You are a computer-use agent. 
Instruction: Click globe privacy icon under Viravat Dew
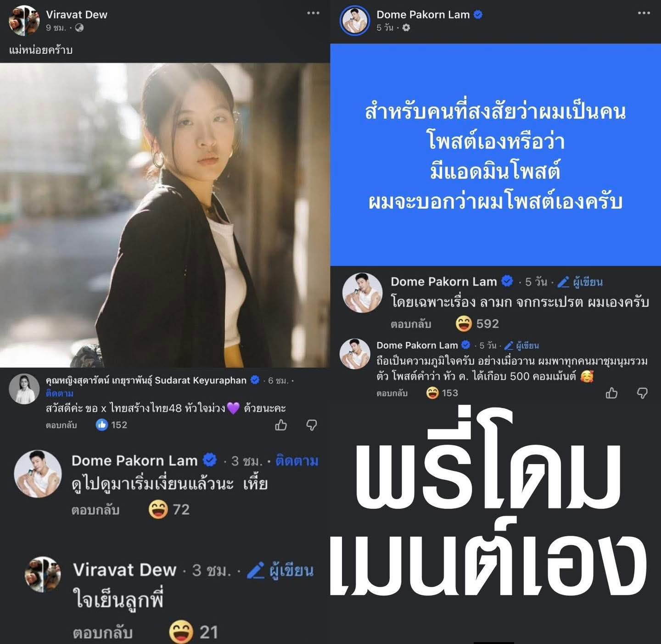coord(79,28)
